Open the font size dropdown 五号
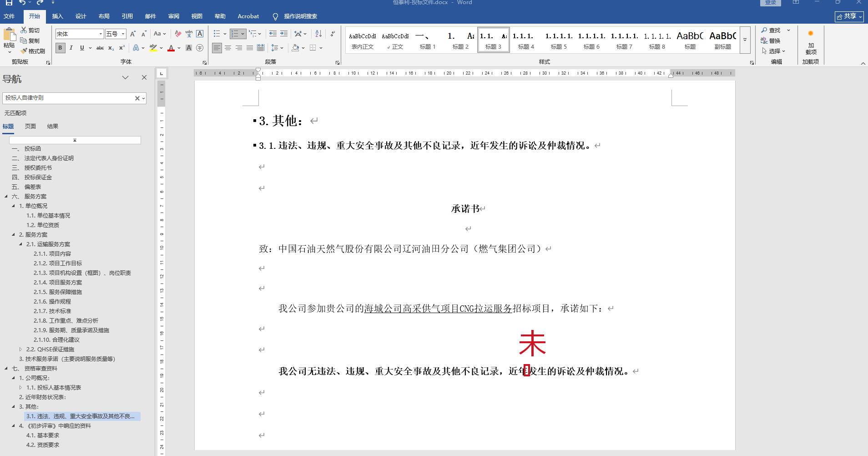The height and width of the screenshot is (456, 868). pos(123,34)
